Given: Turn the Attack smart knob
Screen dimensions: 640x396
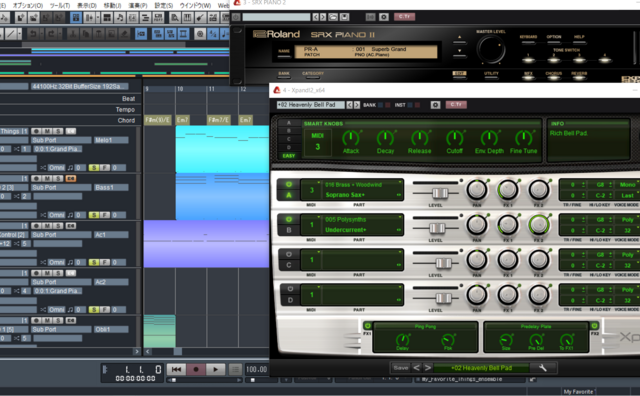Looking at the screenshot, I should [350, 138].
